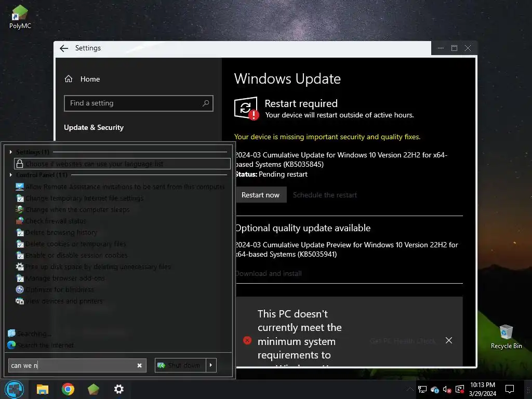Click Download and install link

click(x=269, y=273)
